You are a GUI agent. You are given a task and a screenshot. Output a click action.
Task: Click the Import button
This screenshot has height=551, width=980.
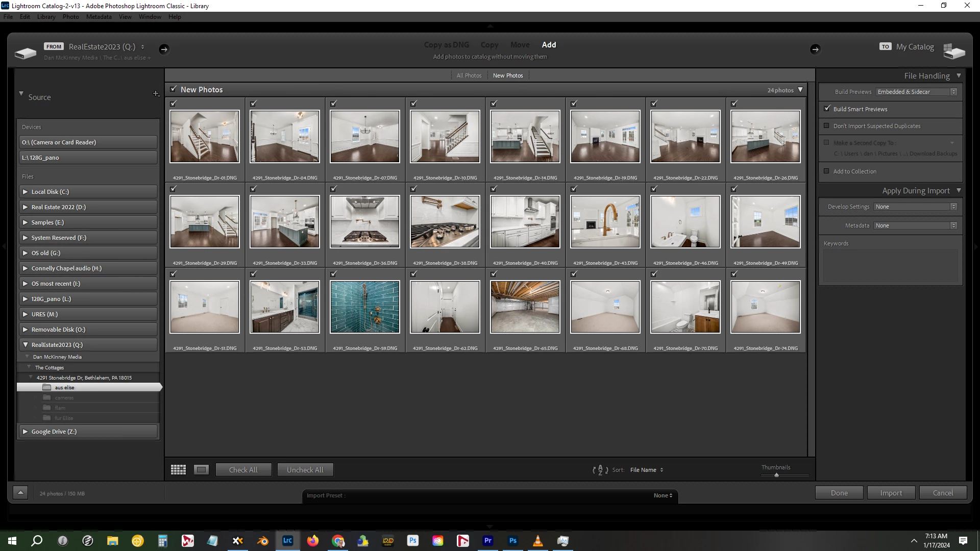pyautogui.click(x=891, y=493)
